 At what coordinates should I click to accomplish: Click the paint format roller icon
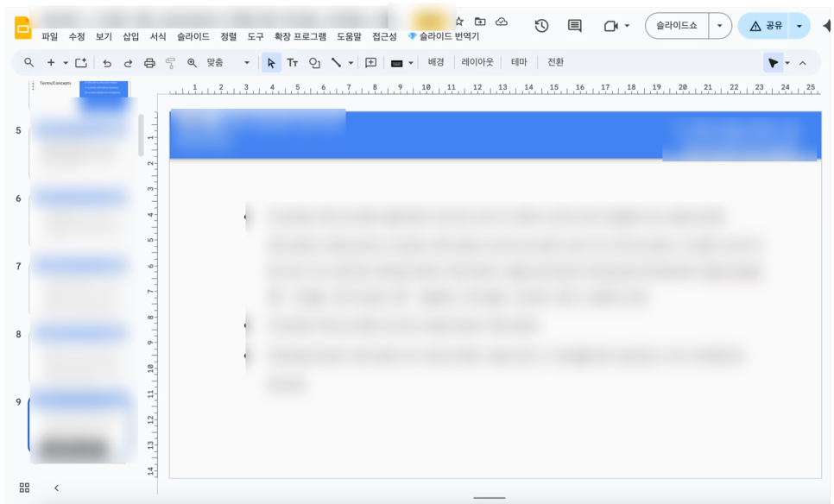(x=170, y=63)
